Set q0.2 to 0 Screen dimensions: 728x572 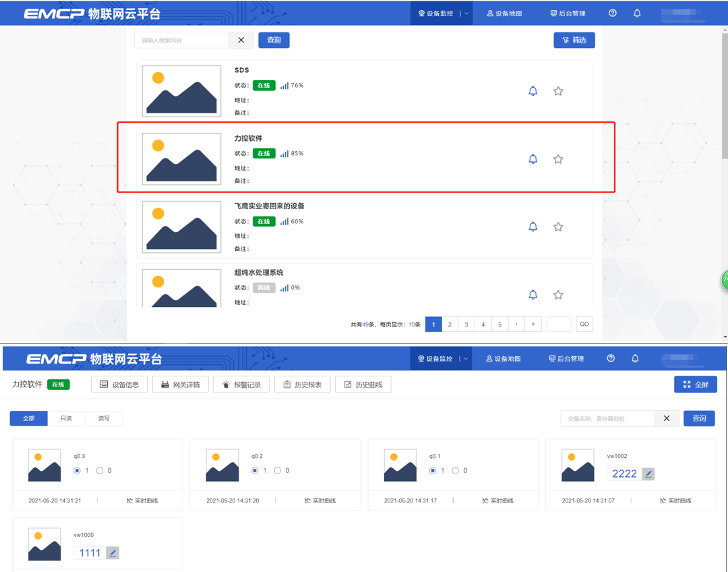point(277,471)
